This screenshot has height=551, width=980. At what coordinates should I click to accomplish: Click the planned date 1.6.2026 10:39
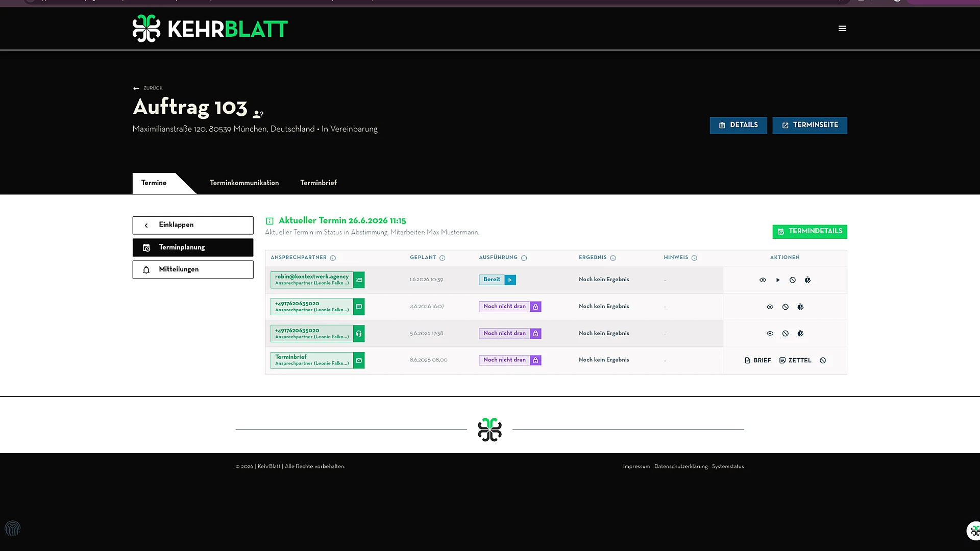pos(426,280)
